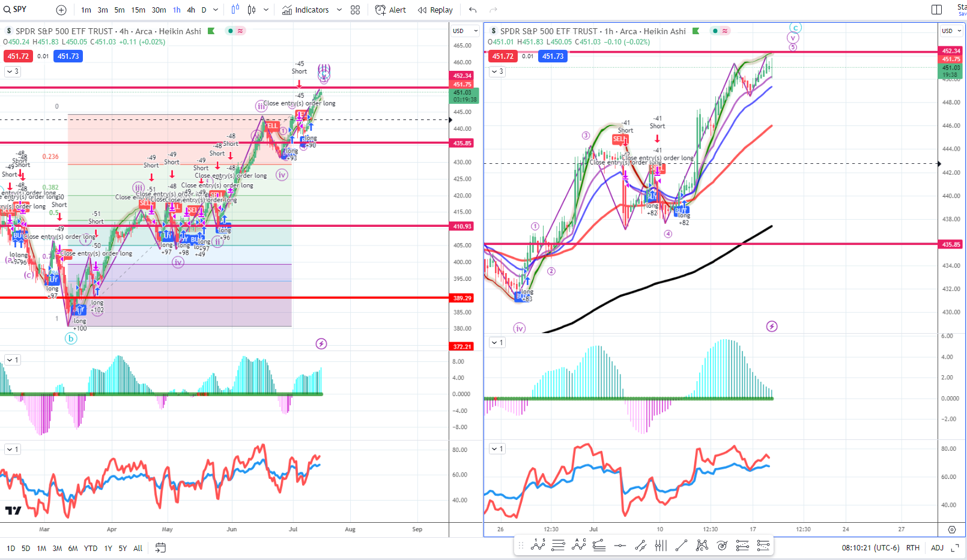Switch to the 5m timeframe
The image size is (967, 560).
click(120, 10)
